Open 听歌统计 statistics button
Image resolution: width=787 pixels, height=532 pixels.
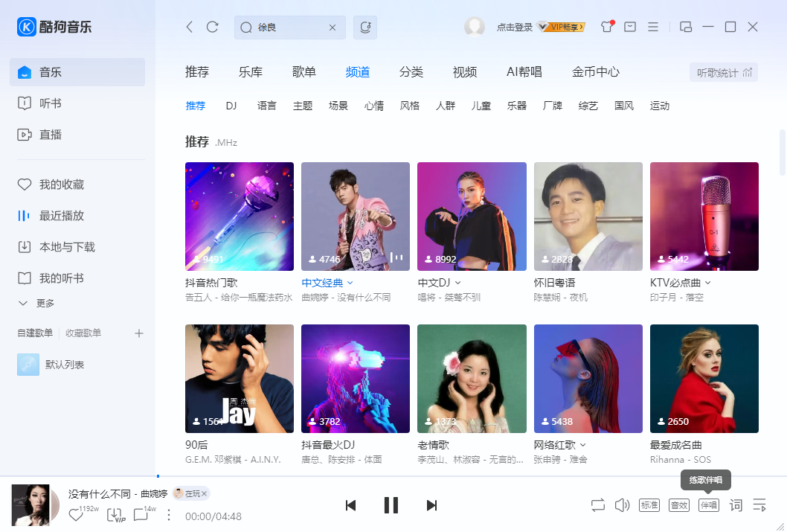(x=724, y=73)
